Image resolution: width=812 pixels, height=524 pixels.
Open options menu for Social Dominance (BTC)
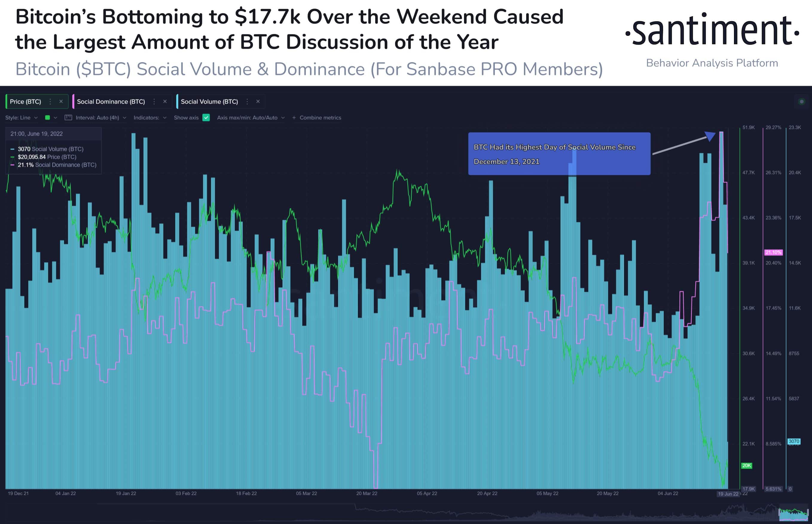click(154, 101)
